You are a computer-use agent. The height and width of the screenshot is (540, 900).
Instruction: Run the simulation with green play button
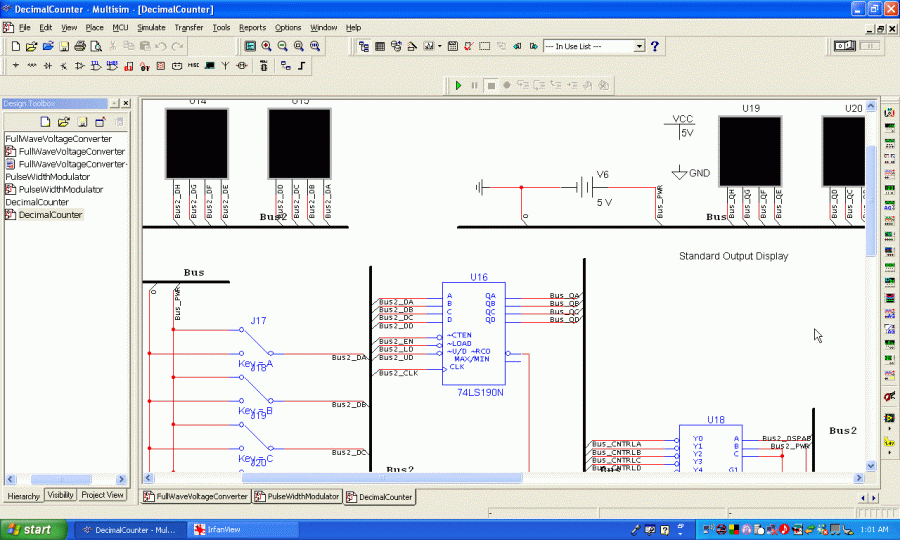(458, 86)
